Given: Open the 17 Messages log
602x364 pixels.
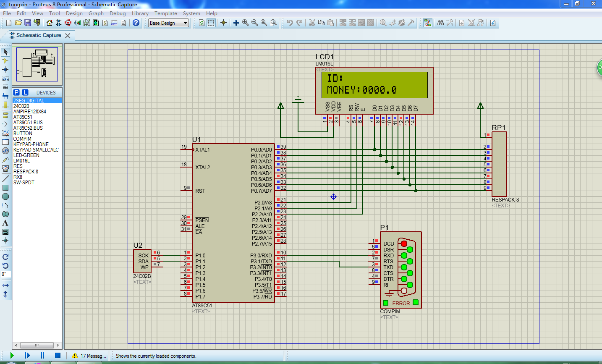Looking at the screenshot, I should 89,356.
